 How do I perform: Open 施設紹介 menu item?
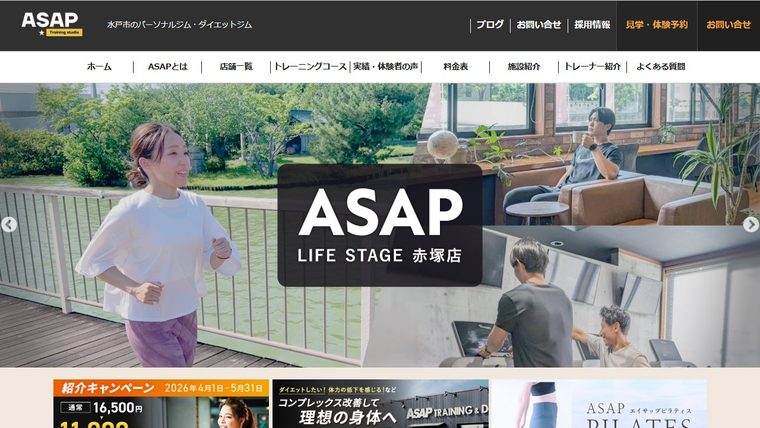524,67
